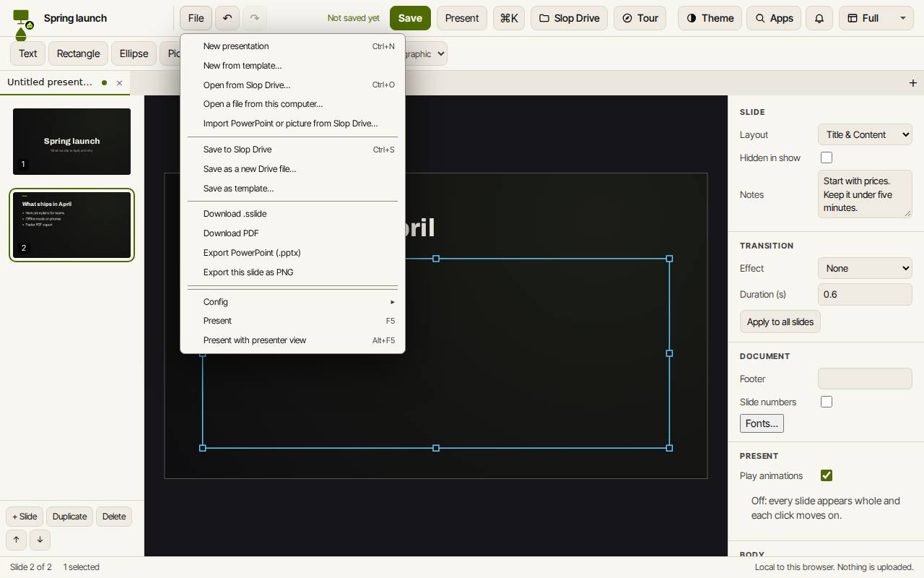Open Slop Drive folder button

point(569,18)
